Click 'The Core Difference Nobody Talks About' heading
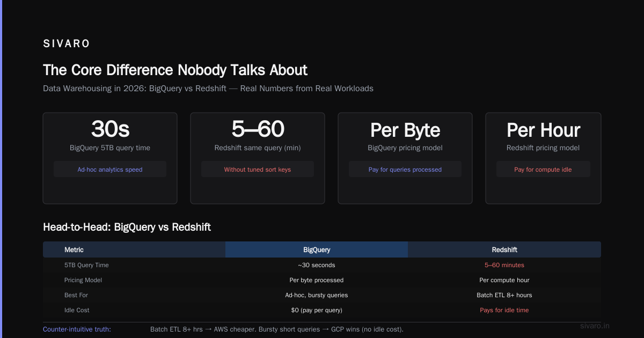Image resolution: width=644 pixels, height=338 pixels. [x=175, y=70]
